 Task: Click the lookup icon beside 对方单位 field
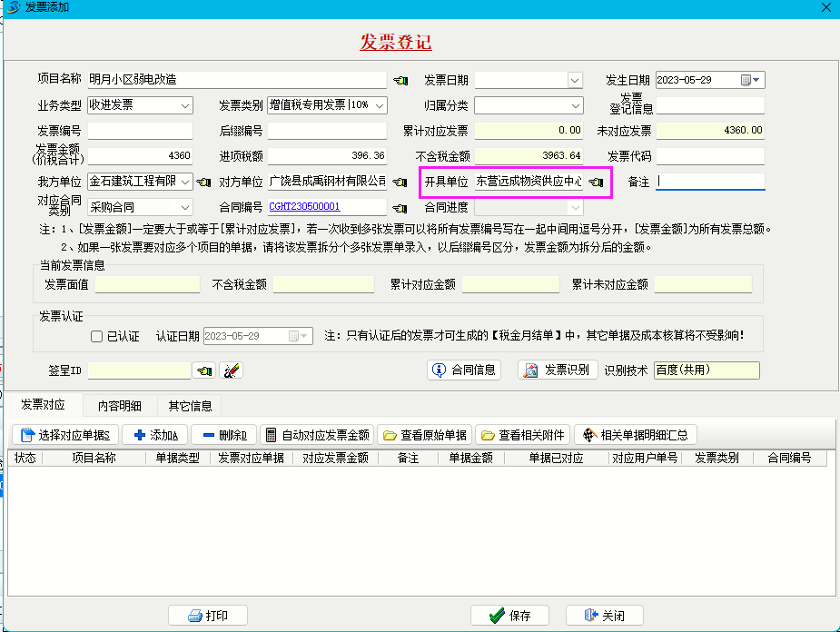point(400,183)
